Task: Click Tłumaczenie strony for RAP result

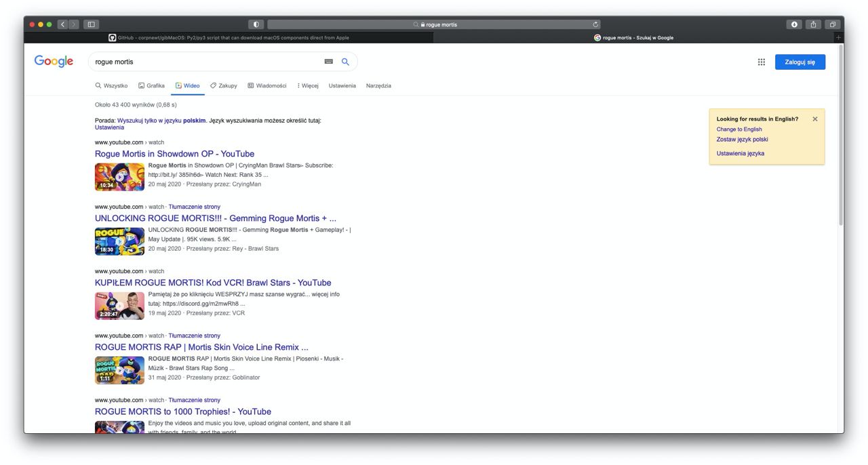Action: [195, 336]
